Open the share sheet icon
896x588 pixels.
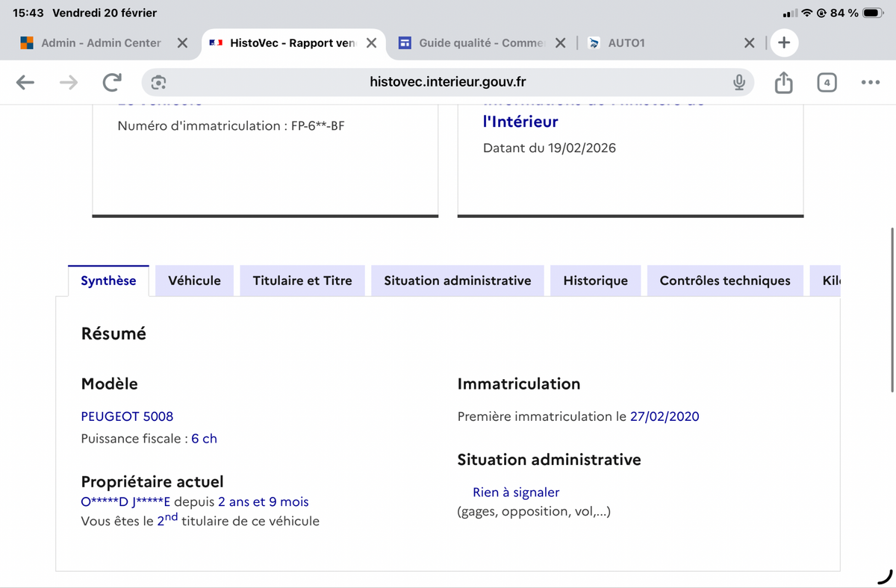point(783,82)
